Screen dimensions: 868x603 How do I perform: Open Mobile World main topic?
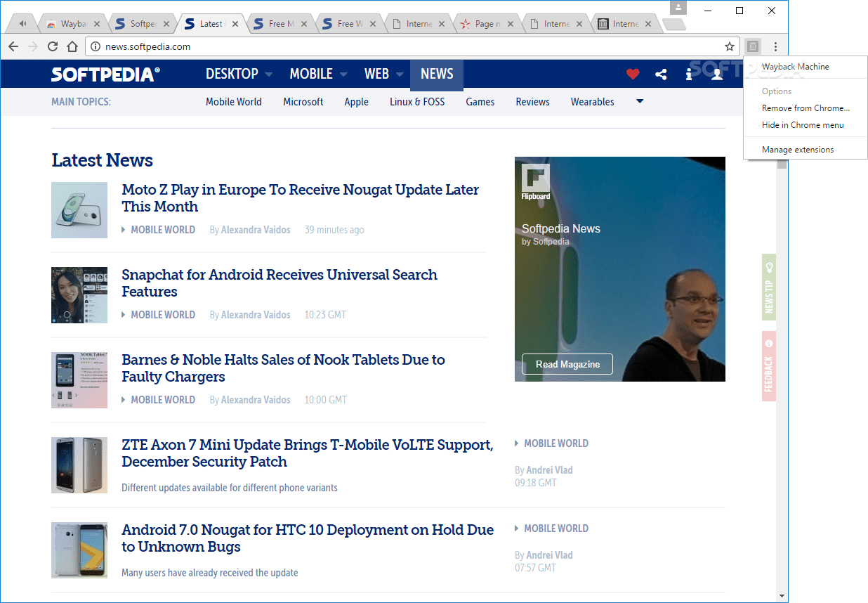(234, 102)
